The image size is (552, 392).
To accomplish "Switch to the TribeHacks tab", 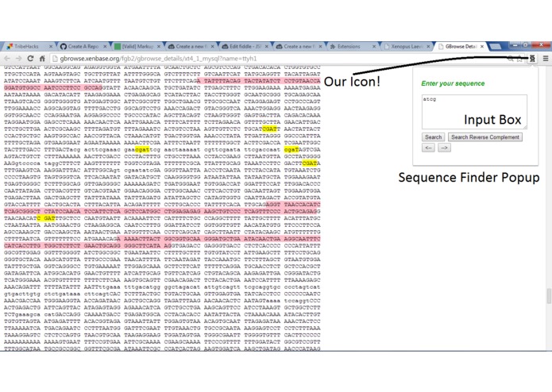I will click(29, 46).
